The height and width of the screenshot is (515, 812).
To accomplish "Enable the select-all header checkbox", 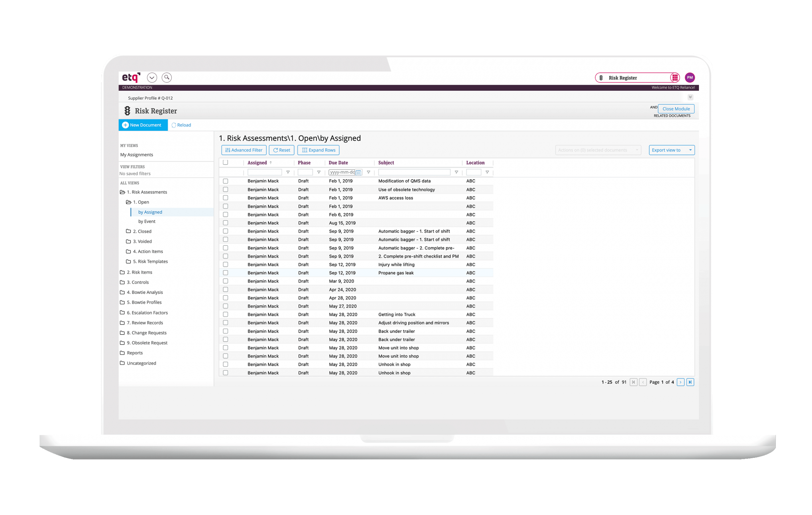I will (226, 163).
